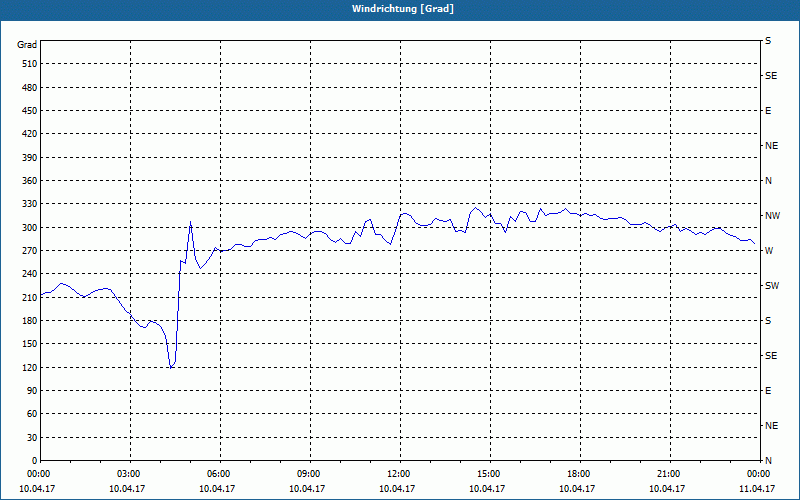This screenshot has width=800, height=500.
Task: Click the NW compass label
Action: click(772, 216)
